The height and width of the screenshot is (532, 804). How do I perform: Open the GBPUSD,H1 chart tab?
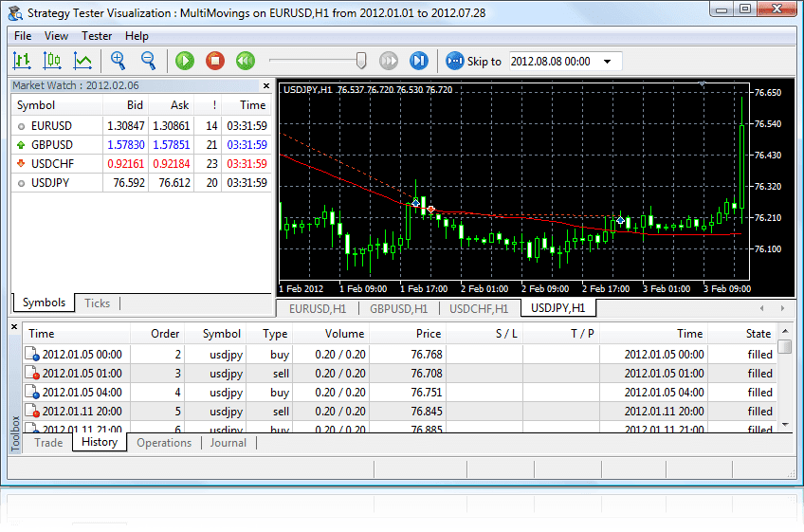click(x=398, y=308)
